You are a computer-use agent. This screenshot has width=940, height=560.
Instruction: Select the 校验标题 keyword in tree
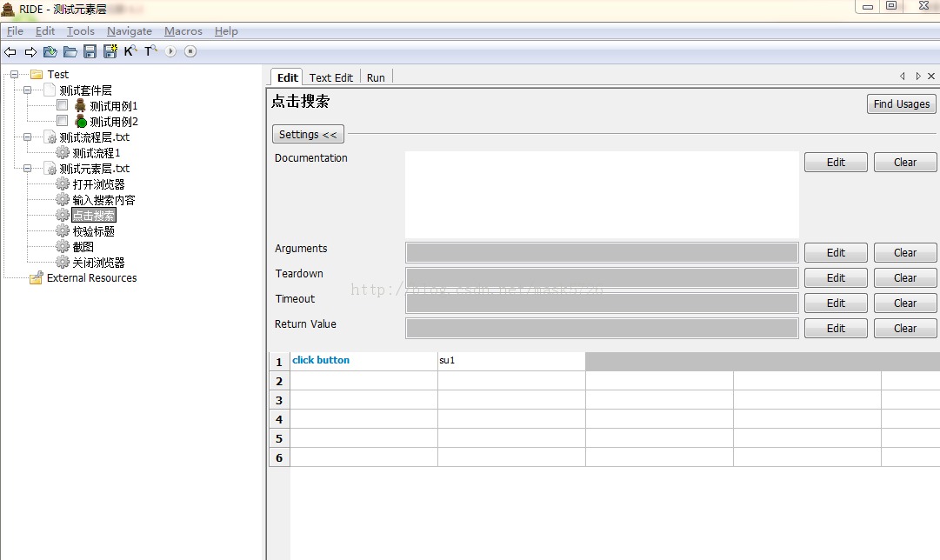[x=94, y=230]
